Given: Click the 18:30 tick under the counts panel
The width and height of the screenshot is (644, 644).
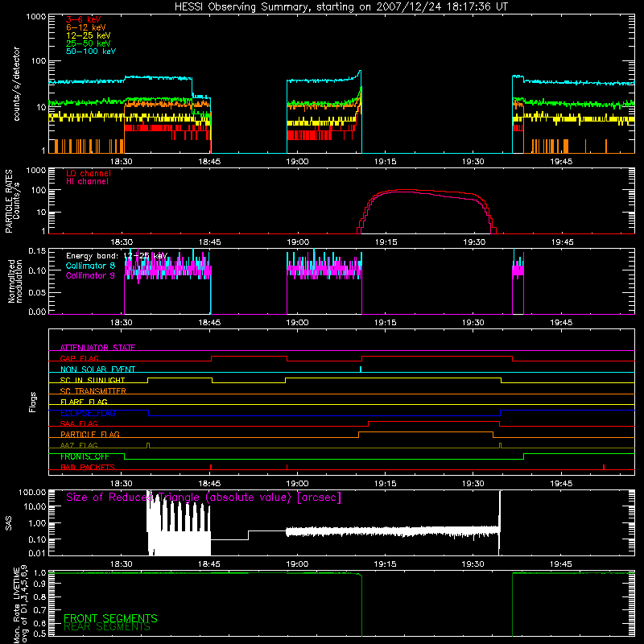Looking at the screenshot, I should [122, 162].
